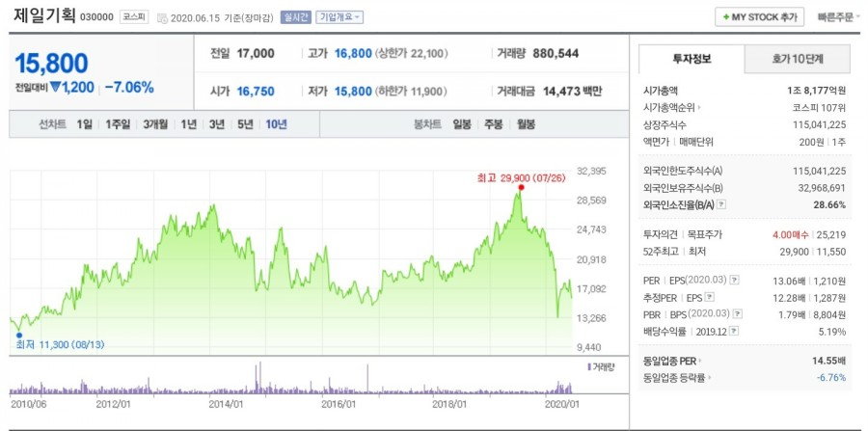Expand the 동일업종 PER arrow link

[x=700, y=361]
